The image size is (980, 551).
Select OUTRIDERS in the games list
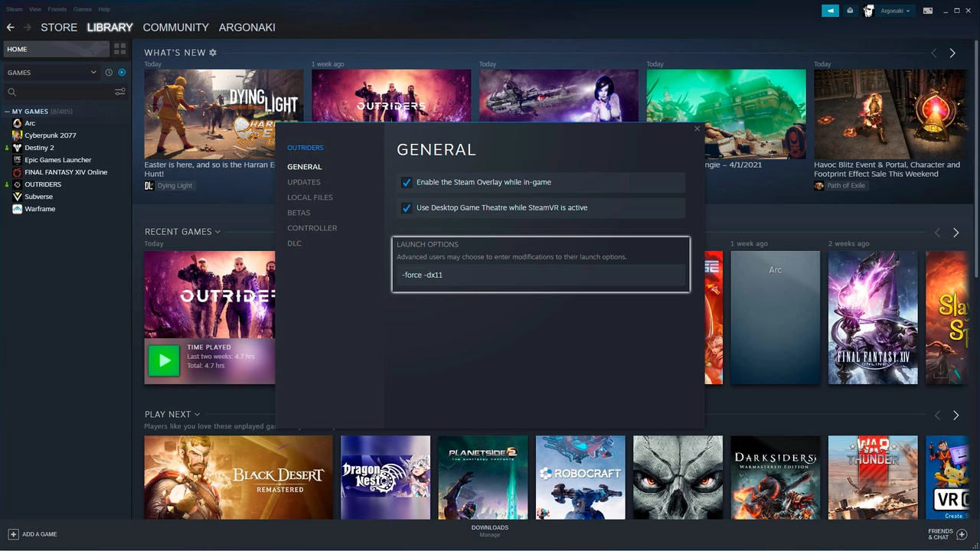point(42,184)
